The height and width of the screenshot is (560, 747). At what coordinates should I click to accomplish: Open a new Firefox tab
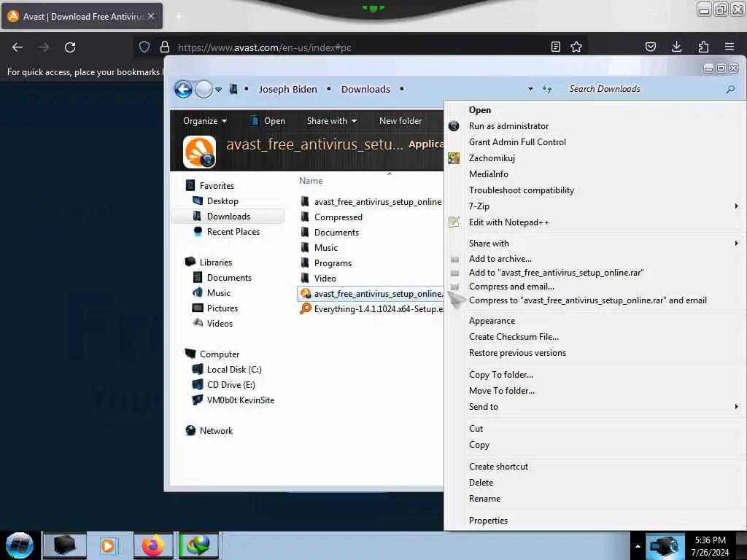179,17
